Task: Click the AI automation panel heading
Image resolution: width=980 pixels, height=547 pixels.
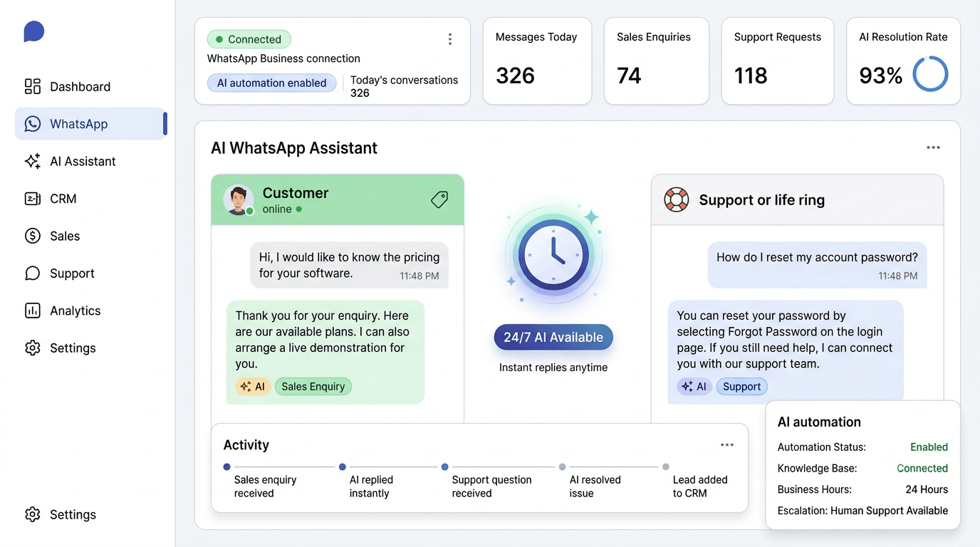Action: pyautogui.click(x=819, y=422)
